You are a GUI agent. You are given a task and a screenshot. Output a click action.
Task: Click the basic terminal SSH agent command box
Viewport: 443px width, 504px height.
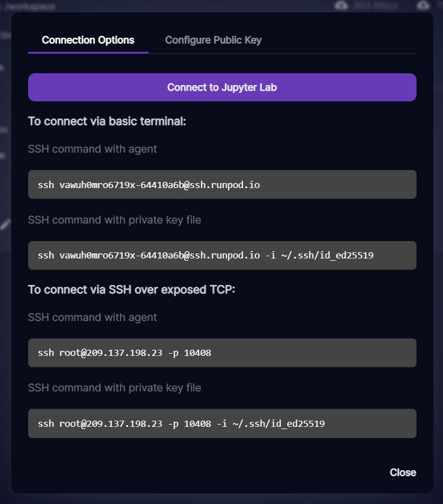click(x=222, y=185)
